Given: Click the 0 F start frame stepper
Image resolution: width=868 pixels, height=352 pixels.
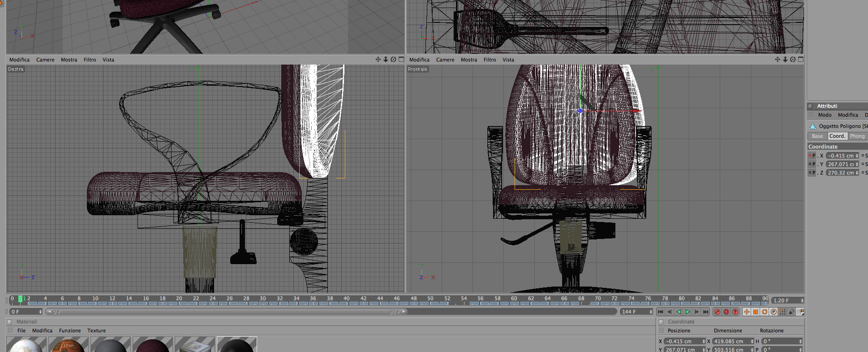Looking at the screenshot, I should point(26,312).
